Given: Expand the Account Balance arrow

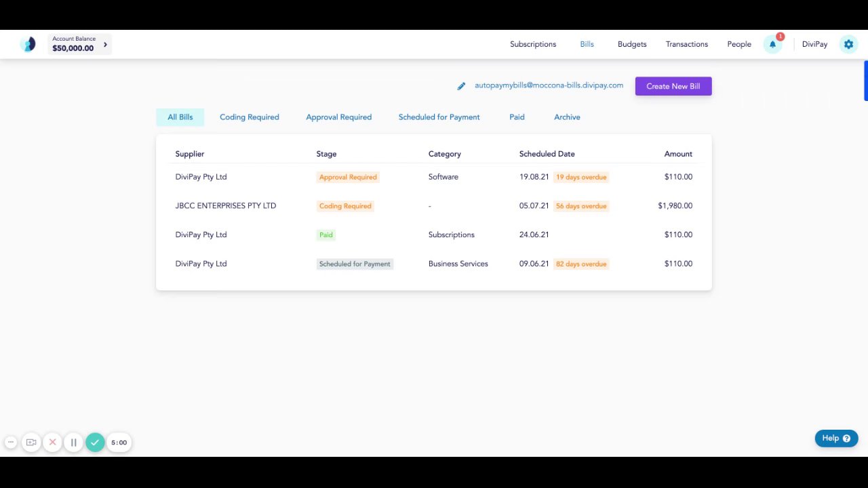Looking at the screenshot, I should (x=105, y=45).
